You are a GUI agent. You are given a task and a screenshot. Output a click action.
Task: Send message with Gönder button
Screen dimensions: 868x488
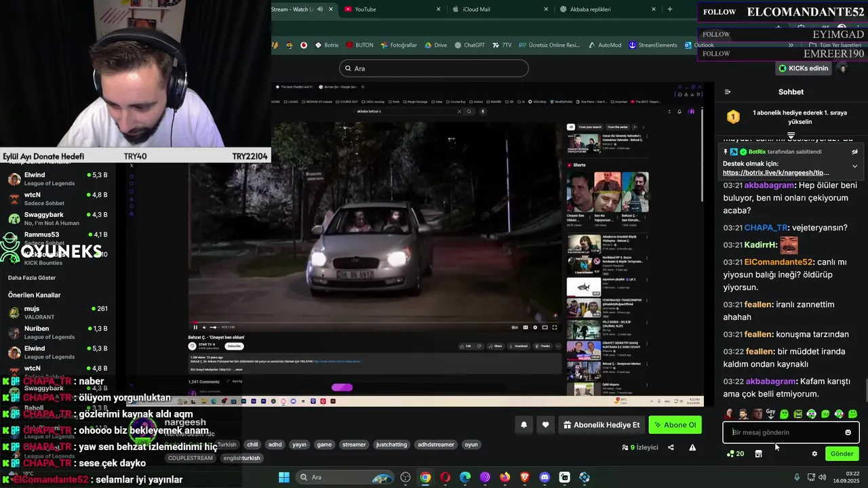point(842,453)
